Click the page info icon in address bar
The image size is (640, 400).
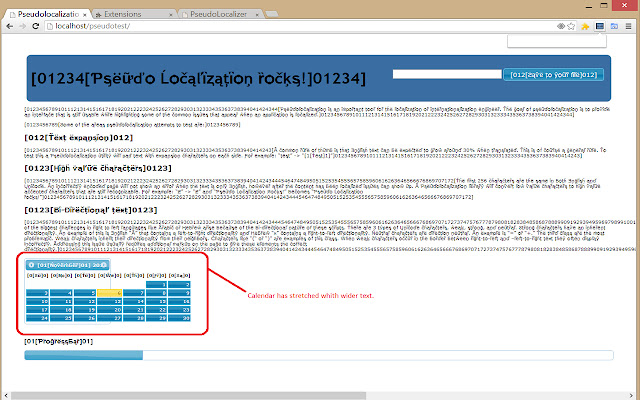pos(50,26)
